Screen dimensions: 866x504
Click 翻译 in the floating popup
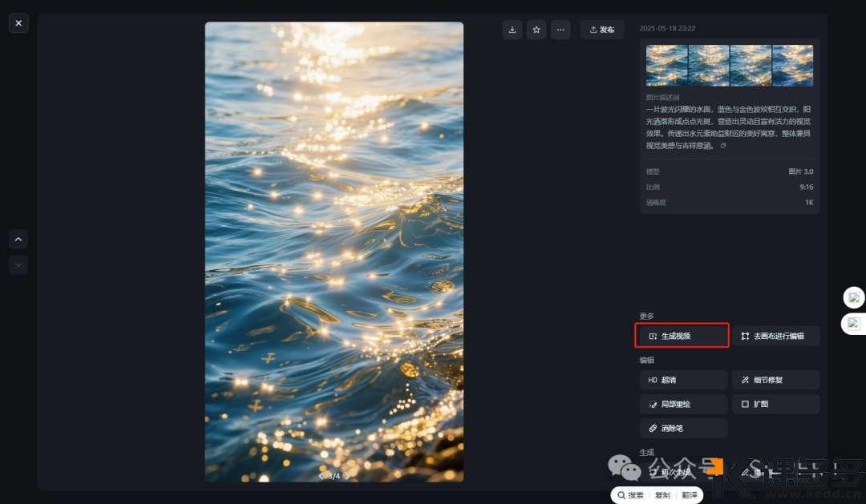click(688, 495)
